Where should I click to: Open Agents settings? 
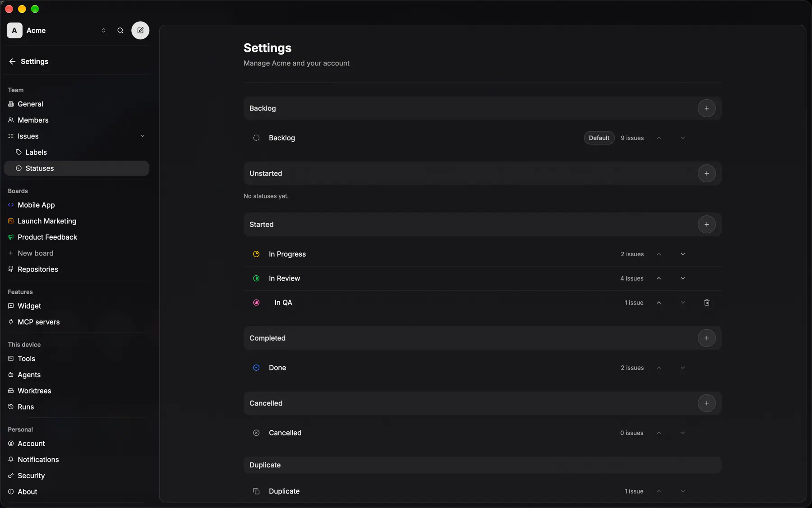tap(76, 374)
